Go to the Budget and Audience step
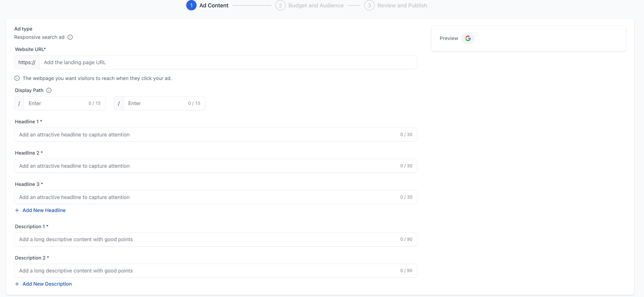Screen dimensions: 644x297 click(x=316, y=5)
